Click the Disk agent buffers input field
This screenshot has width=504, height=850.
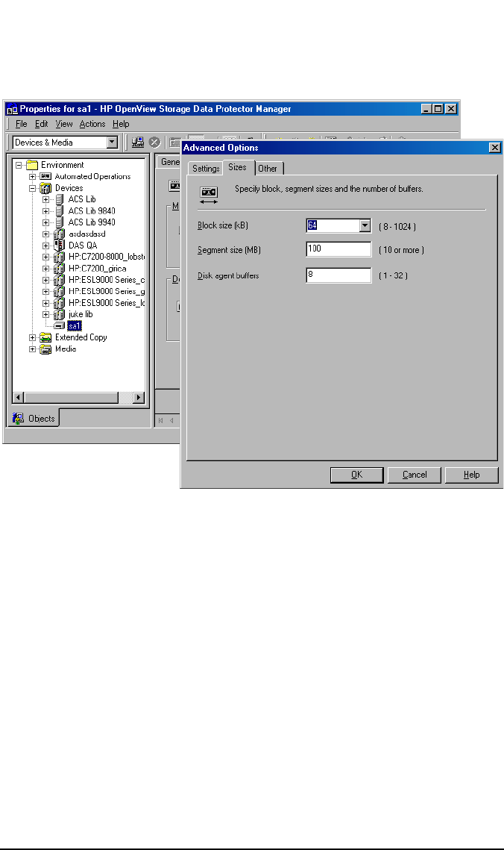point(339,275)
